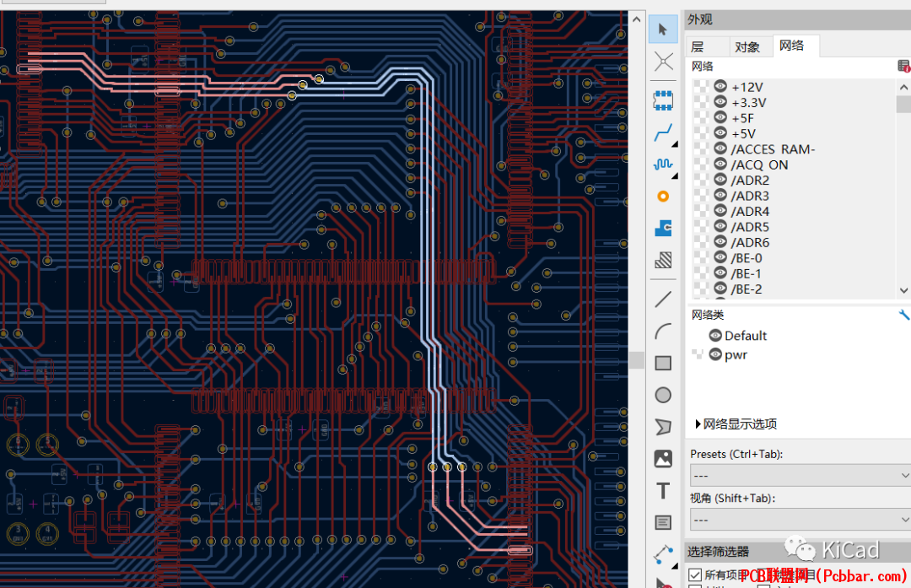The width and height of the screenshot is (911, 588).
Task: Select the route track tool
Action: click(663, 133)
